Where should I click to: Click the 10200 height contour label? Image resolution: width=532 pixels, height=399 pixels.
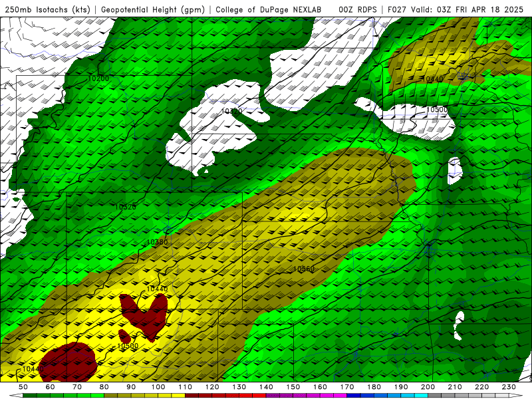(x=98, y=78)
